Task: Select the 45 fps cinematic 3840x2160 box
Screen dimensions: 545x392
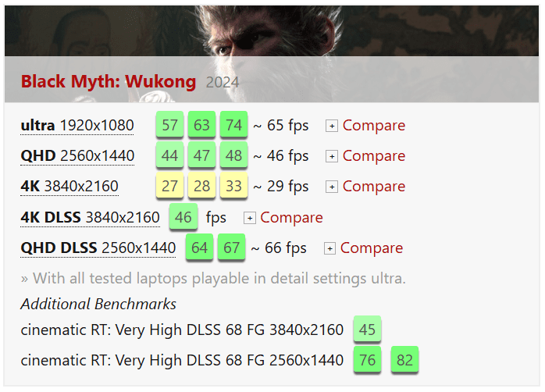Action: 368,329
